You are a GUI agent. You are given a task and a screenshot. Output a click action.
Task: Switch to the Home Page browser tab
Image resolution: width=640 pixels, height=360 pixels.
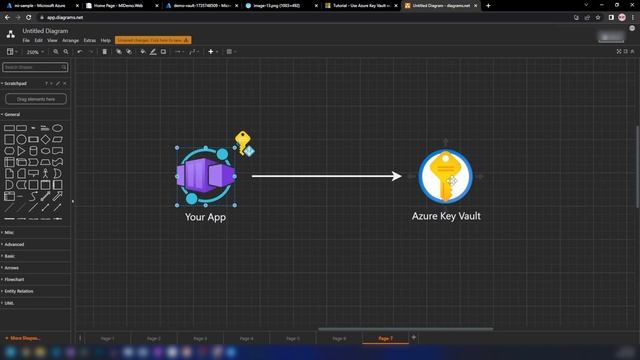[x=121, y=6]
